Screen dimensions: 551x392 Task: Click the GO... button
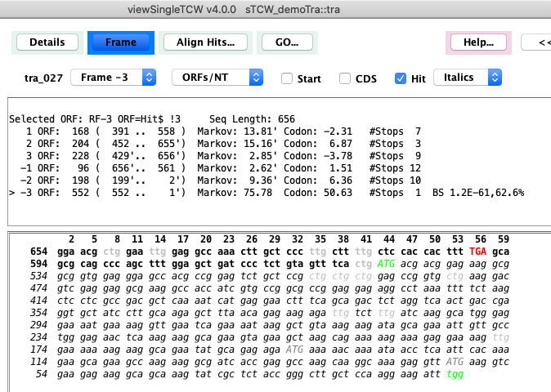click(287, 42)
